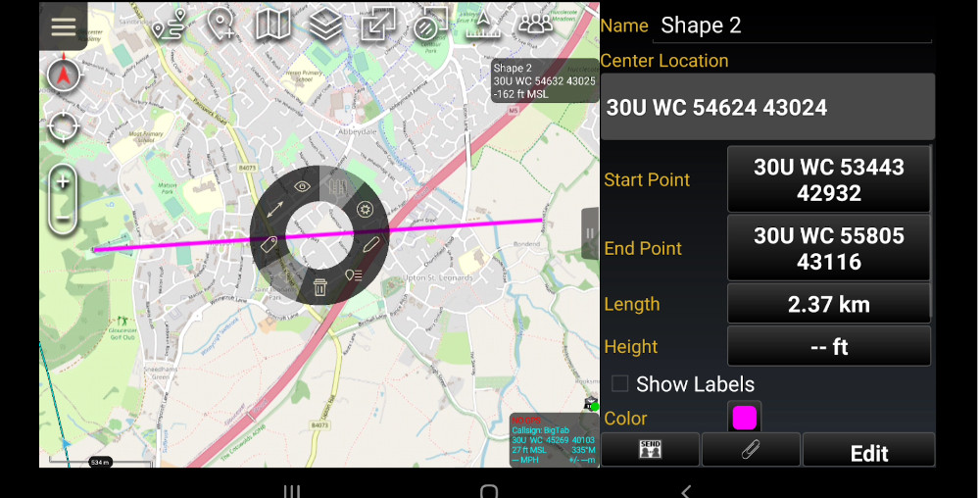Screen dimensions: 980x498
Task: Open the point list icon in radial menu
Action: click(x=354, y=274)
